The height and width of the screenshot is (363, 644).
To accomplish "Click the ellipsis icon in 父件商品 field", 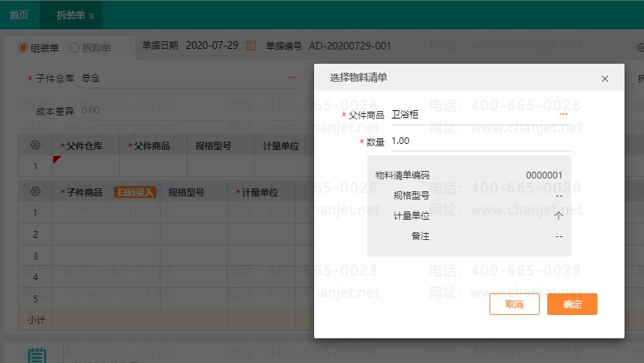I will coord(563,115).
